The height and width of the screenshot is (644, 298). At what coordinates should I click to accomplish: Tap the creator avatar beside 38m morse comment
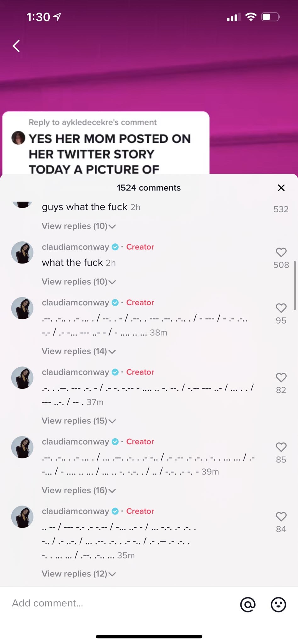pos(22,308)
